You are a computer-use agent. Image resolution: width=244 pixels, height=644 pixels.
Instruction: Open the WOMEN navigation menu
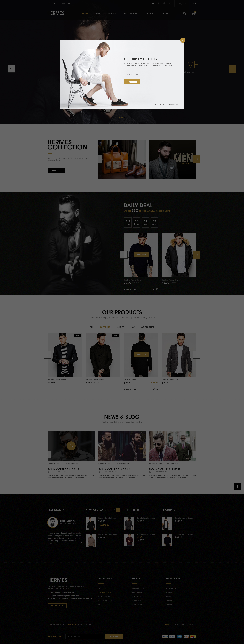[x=112, y=13]
